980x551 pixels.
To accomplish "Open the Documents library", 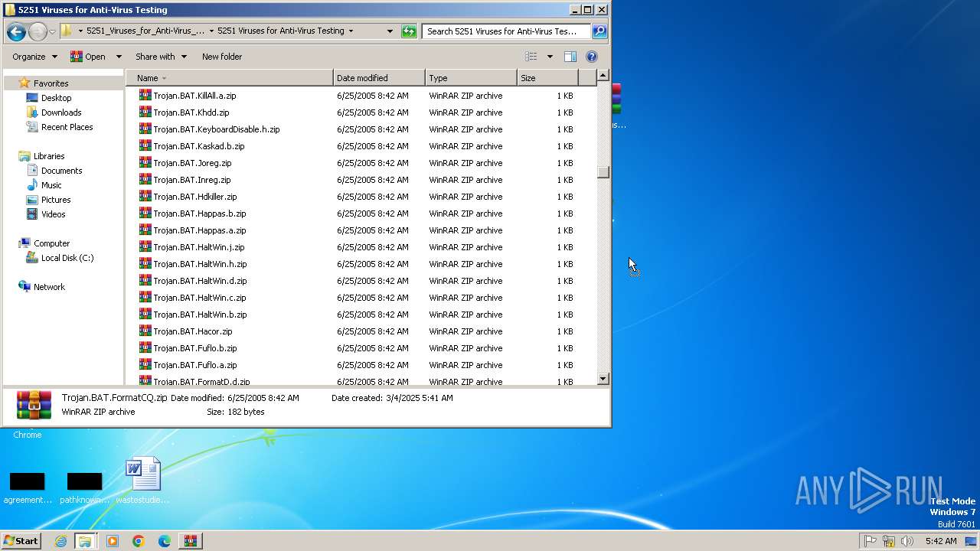I will [x=61, y=171].
